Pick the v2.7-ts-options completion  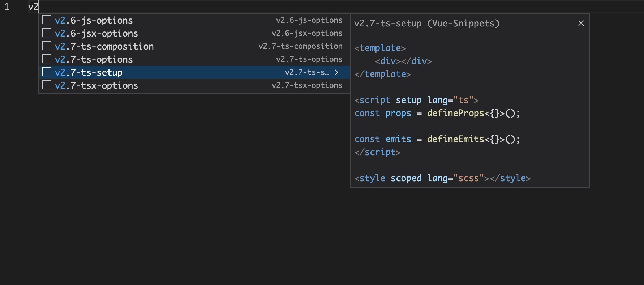click(94, 60)
